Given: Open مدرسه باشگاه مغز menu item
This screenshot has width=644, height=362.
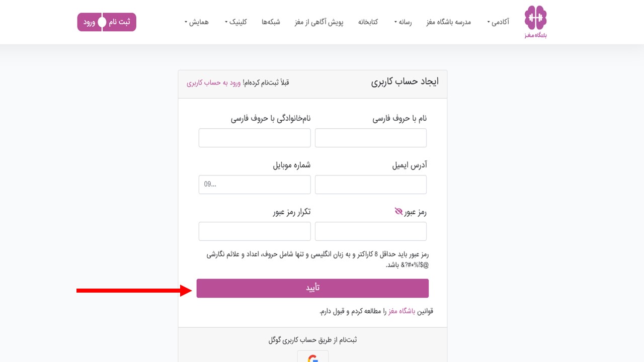Looking at the screenshot, I should tap(449, 22).
